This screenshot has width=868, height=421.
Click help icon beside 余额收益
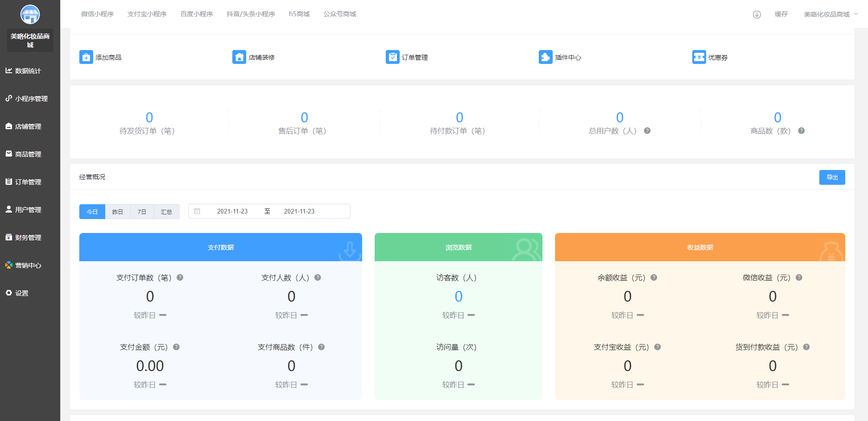[654, 277]
